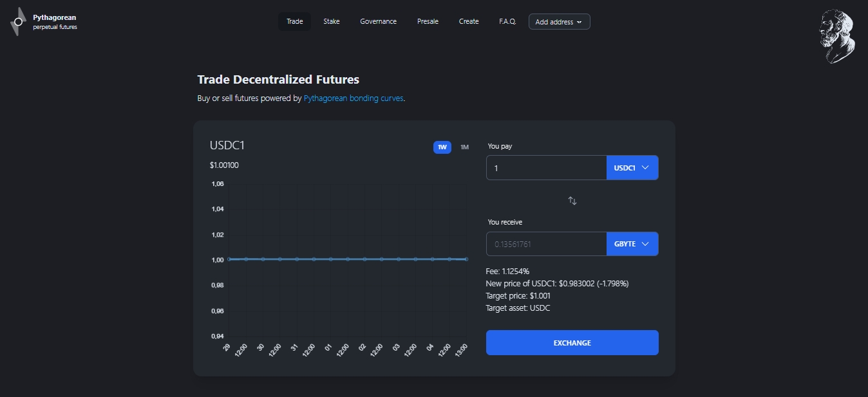This screenshot has height=397, width=868.
Task: View the F.A.Q. page
Action: click(507, 21)
